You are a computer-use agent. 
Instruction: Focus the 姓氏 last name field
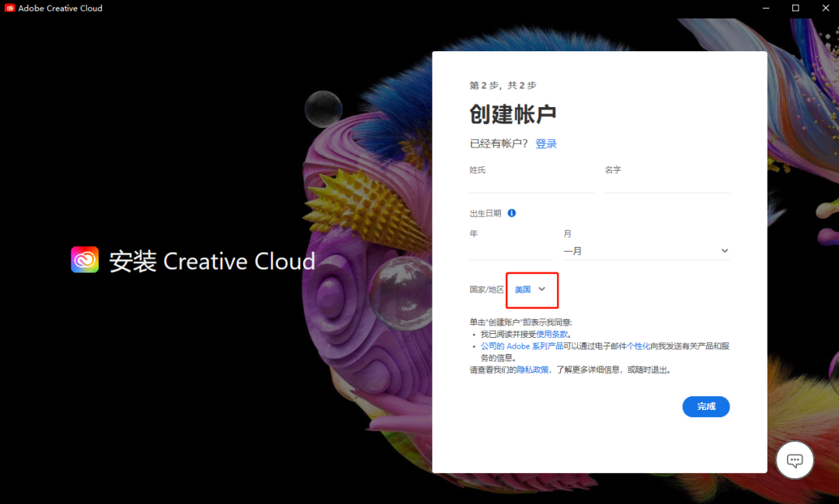click(x=531, y=184)
